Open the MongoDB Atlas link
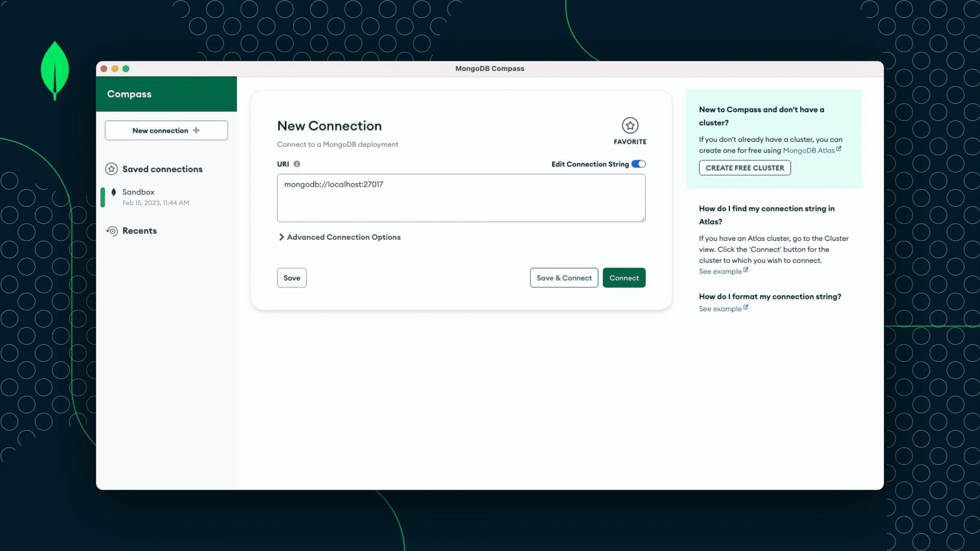Screen dimensions: 980x551 (808, 151)
